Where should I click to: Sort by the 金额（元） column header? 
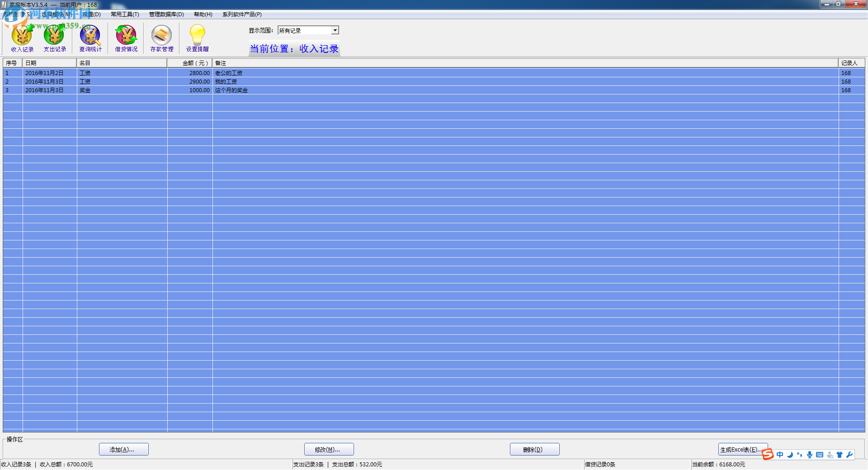click(189, 63)
